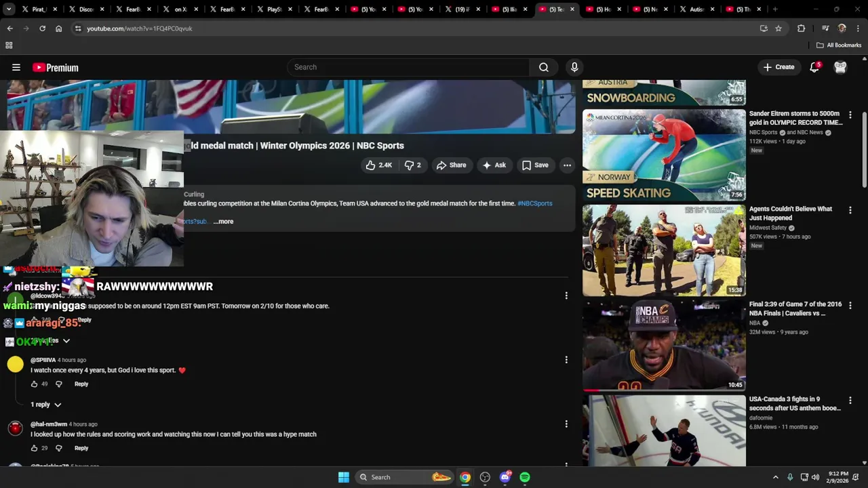Open options menu for @hal-nm3wm comment
Image resolution: width=868 pixels, height=488 pixels.
(566, 424)
